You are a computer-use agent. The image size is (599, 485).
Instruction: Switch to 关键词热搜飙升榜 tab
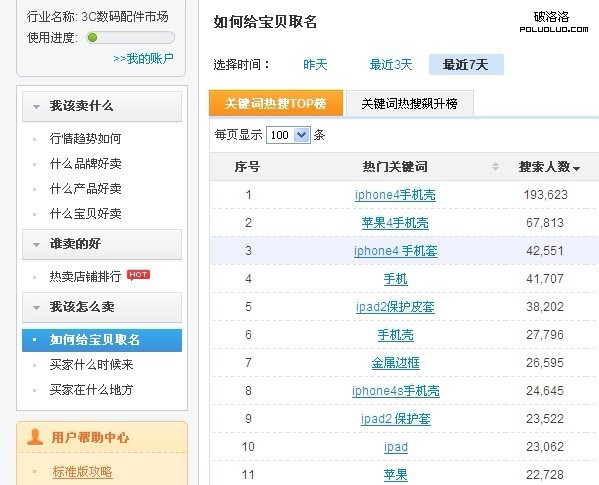410,103
